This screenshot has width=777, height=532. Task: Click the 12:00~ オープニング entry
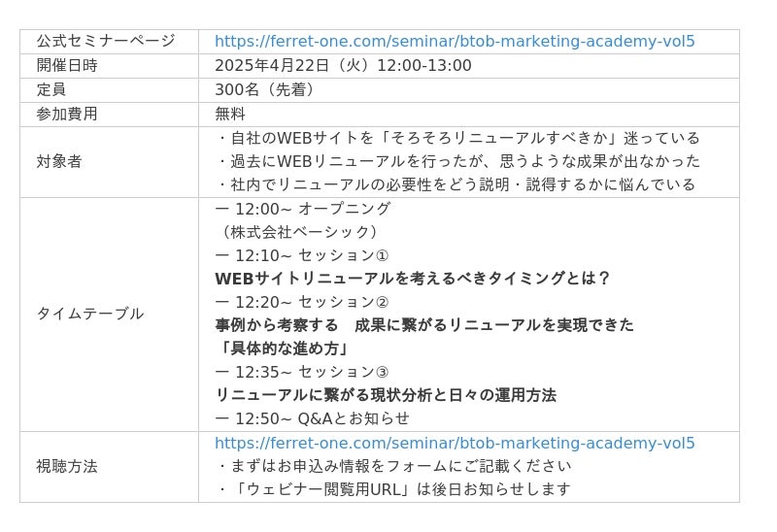[303, 209]
